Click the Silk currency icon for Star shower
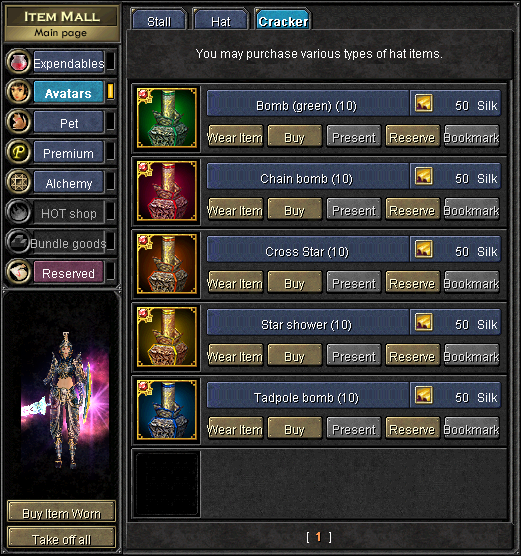521x556 pixels. [x=423, y=322]
